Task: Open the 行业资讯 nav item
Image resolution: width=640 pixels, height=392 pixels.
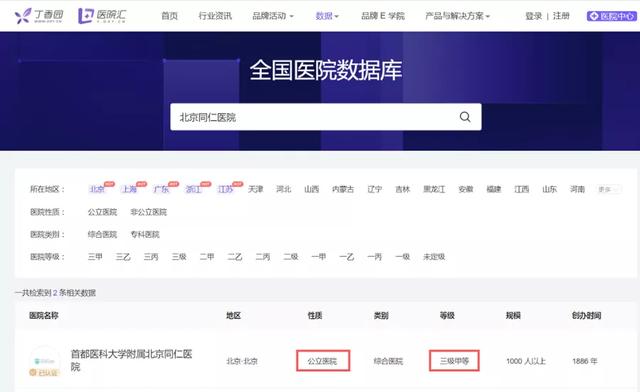Action: click(x=215, y=16)
